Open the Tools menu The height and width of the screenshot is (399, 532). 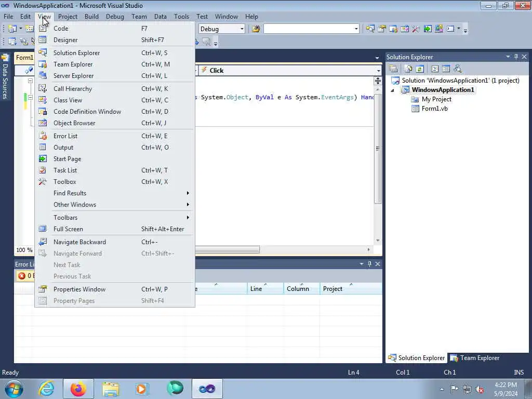(181, 16)
